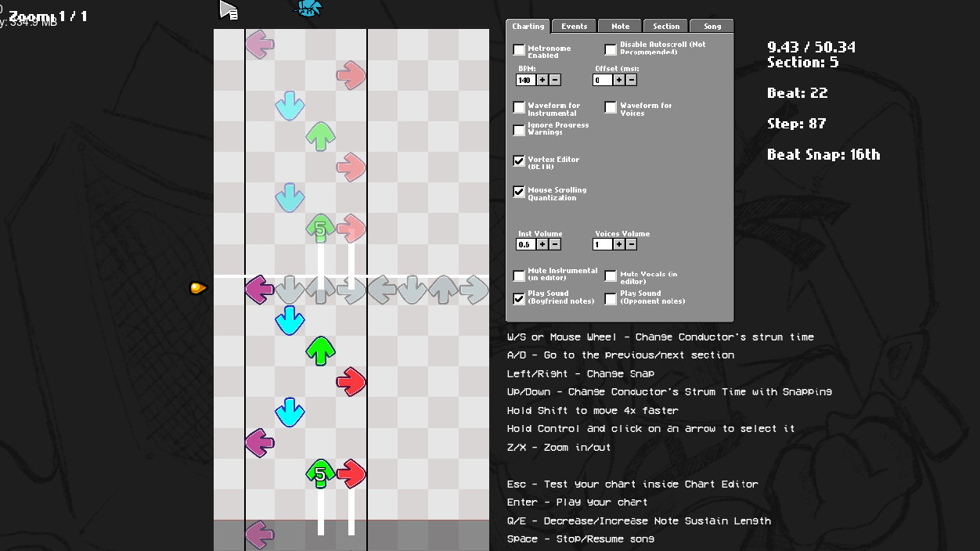This screenshot has width=980, height=551.
Task: Select the cyan down arrow note just below the strum line
Action: (x=290, y=320)
